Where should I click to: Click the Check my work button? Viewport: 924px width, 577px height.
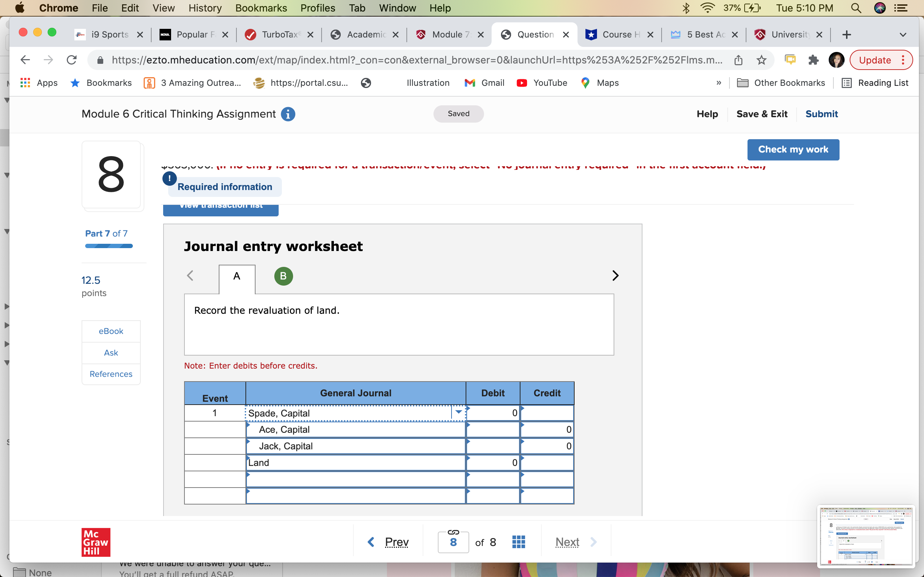793,150
